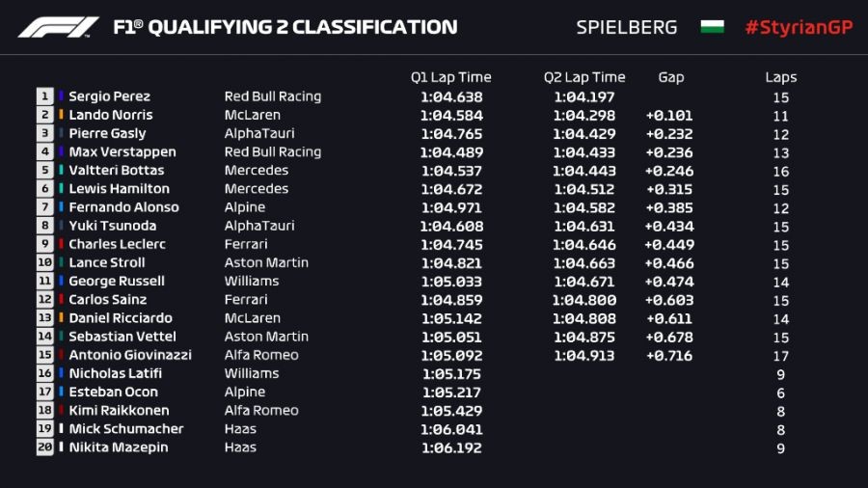Click the Q1 Lap Time column header
Screen dimensions: 868x488
450,77
